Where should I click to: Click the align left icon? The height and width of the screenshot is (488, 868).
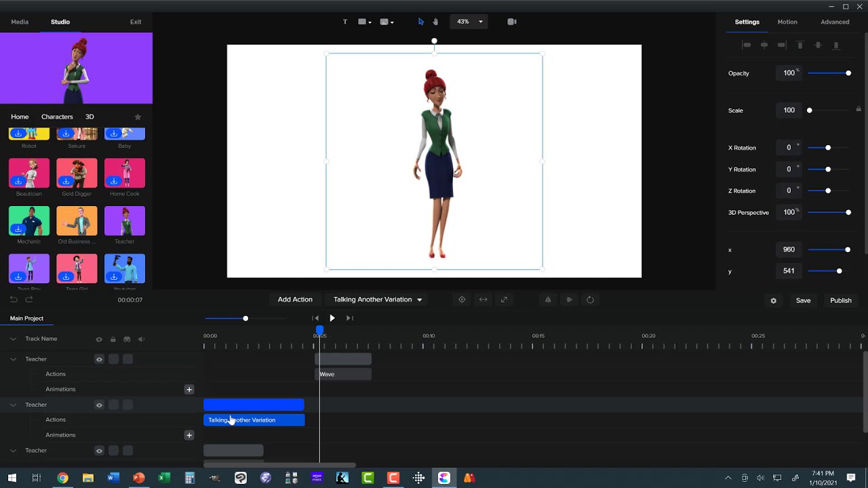click(x=747, y=45)
